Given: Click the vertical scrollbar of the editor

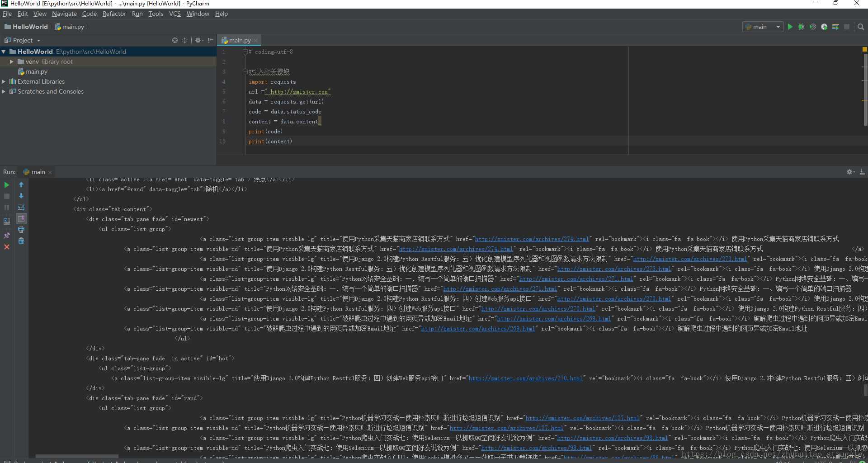Looking at the screenshot, I should tap(865, 90).
